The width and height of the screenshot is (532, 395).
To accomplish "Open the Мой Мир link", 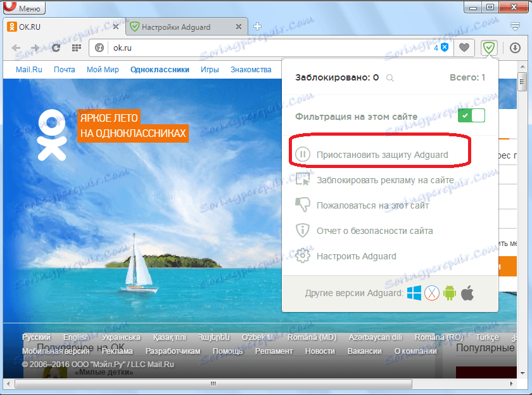I will (103, 70).
